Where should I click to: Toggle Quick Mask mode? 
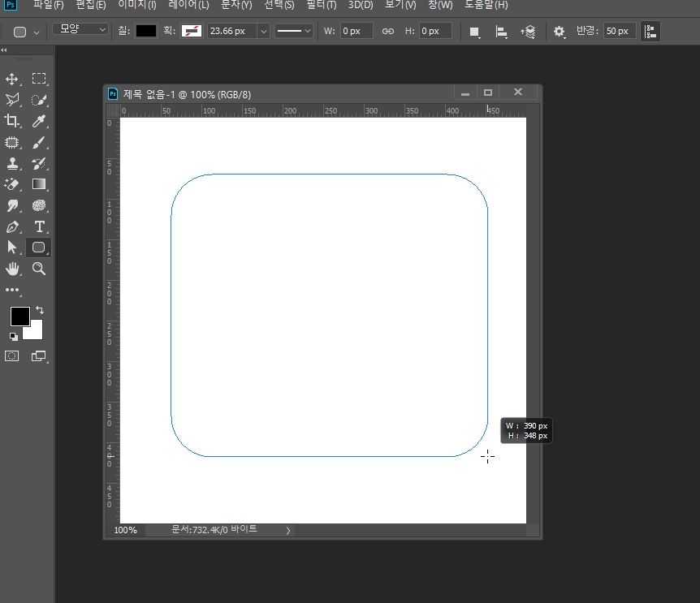coord(12,356)
